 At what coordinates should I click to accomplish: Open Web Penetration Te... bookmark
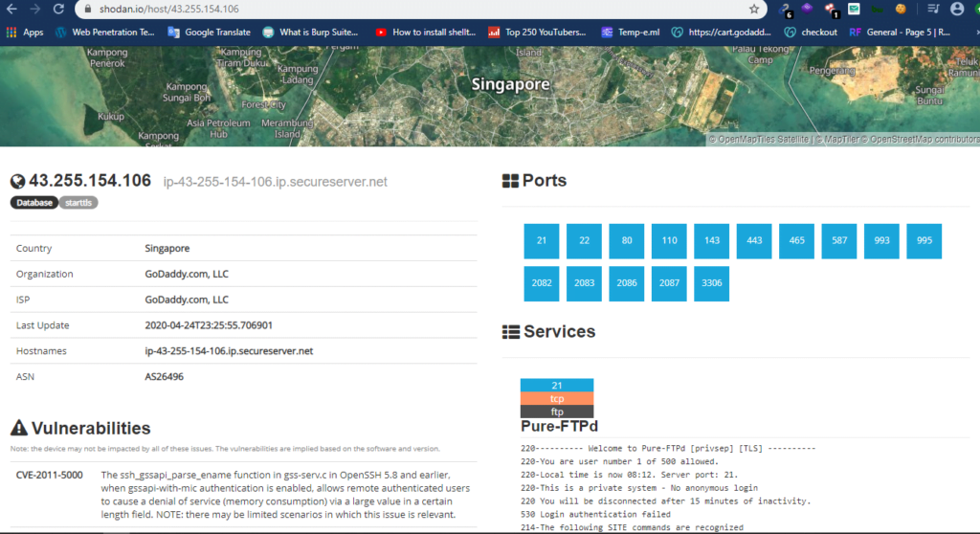[x=105, y=33]
